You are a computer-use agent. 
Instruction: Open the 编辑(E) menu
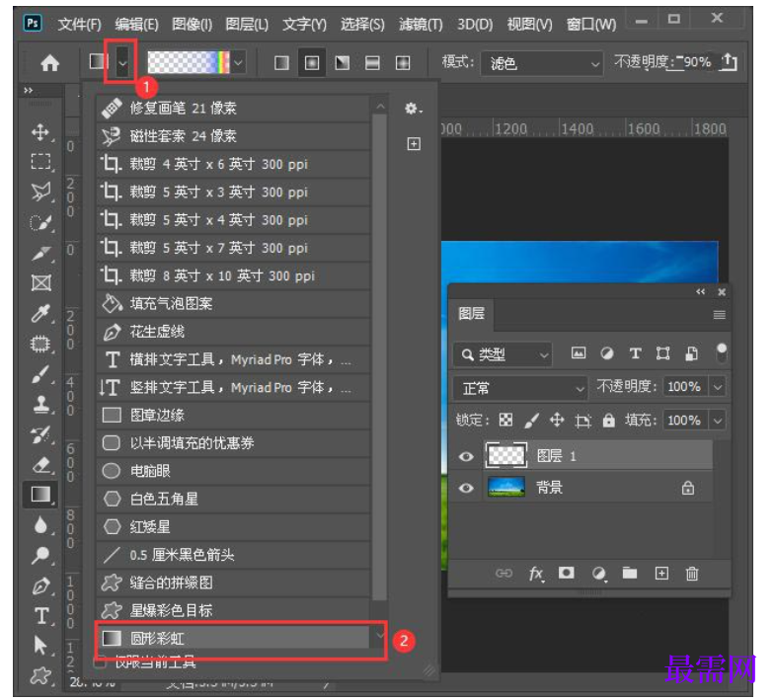click(x=137, y=24)
